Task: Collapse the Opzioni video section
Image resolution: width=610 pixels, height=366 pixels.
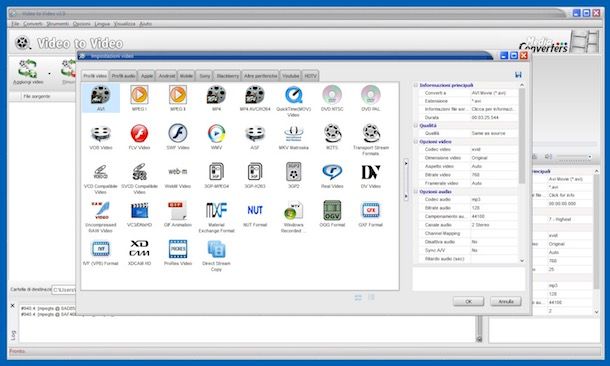Action: coord(415,142)
